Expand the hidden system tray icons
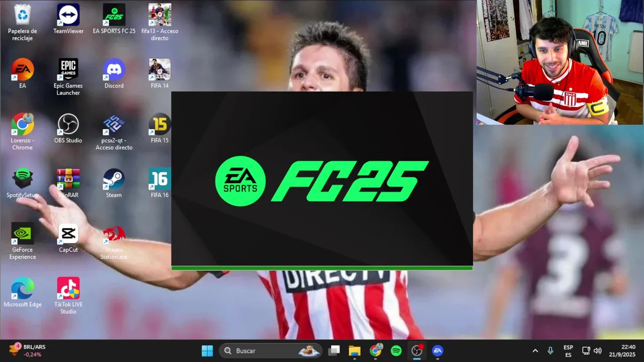This screenshot has width=644, height=362. (535, 351)
